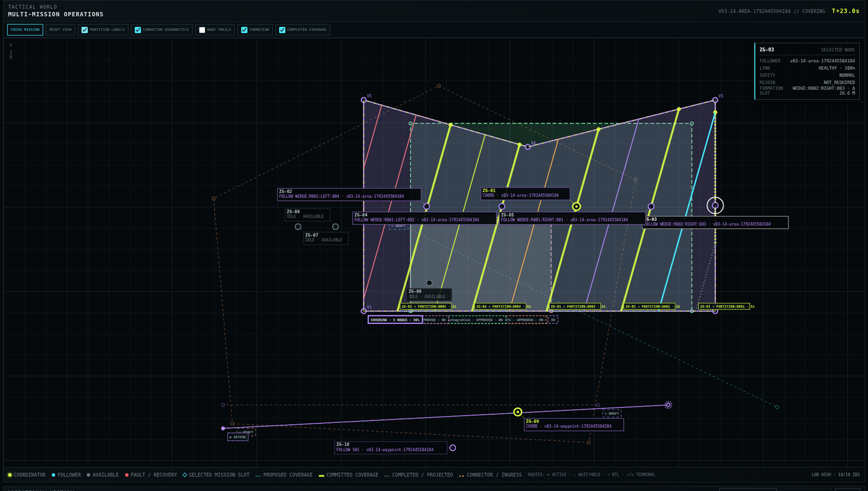
Task: Click ZG-07 Idle Available label
Action: coord(325,238)
